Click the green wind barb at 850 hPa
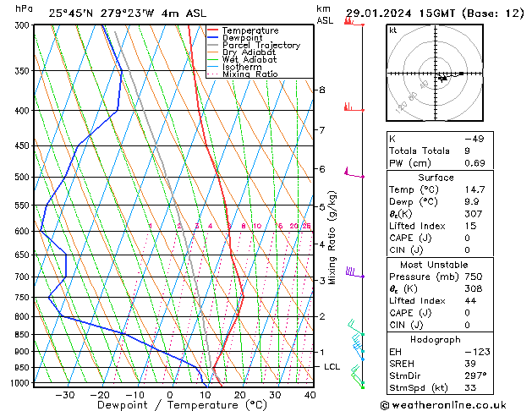This screenshot has width=532, height=411. pos(356,327)
